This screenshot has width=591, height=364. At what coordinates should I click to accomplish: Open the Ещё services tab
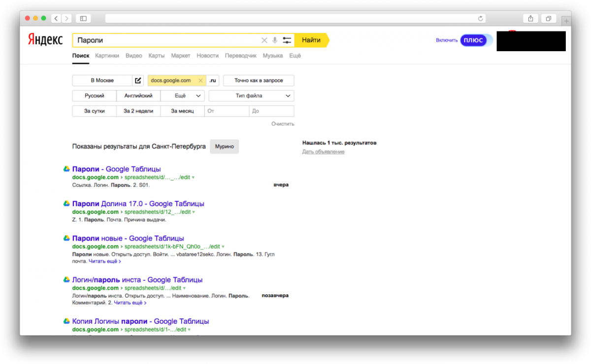click(x=295, y=56)
